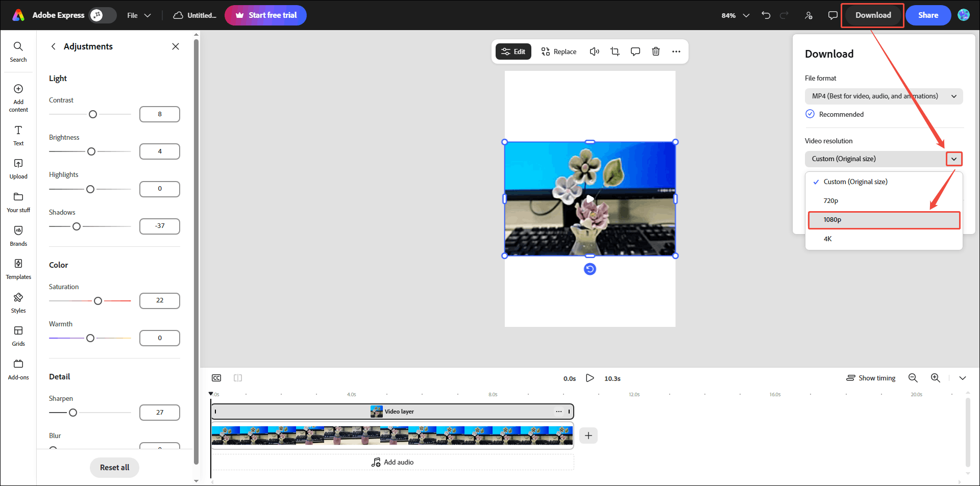Add comment via video toolbar icon

pyautogui.click(x=635, y=52)
